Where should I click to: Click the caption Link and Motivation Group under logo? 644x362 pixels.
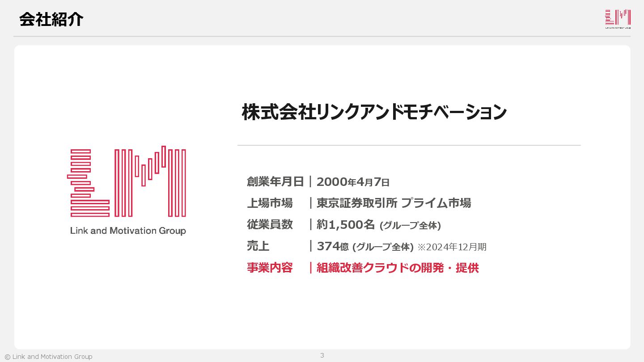point(128,231)
